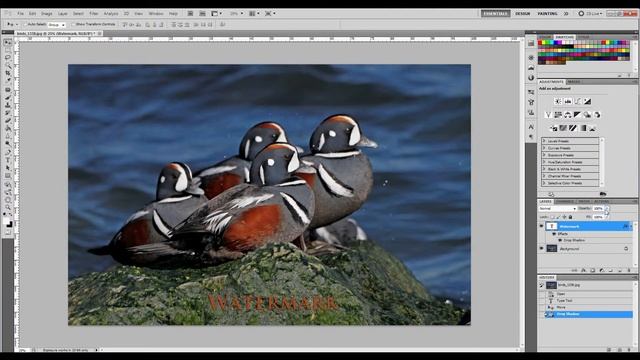Hide the Watermark layer
640x360 pixels.
click(541, 226)
